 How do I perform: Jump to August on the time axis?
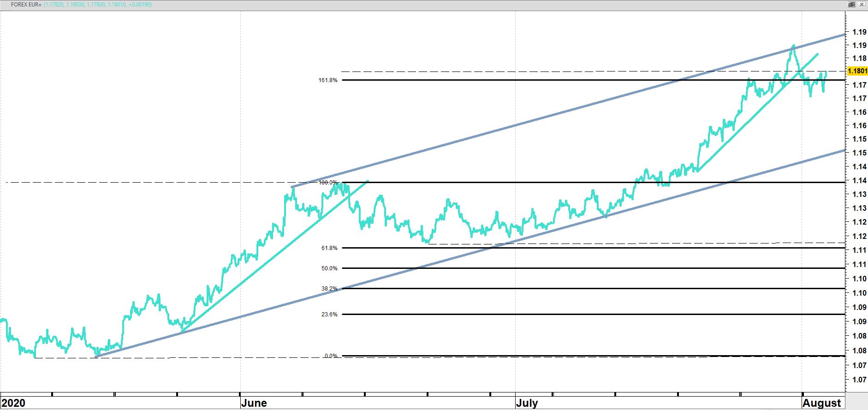point(821,403)
